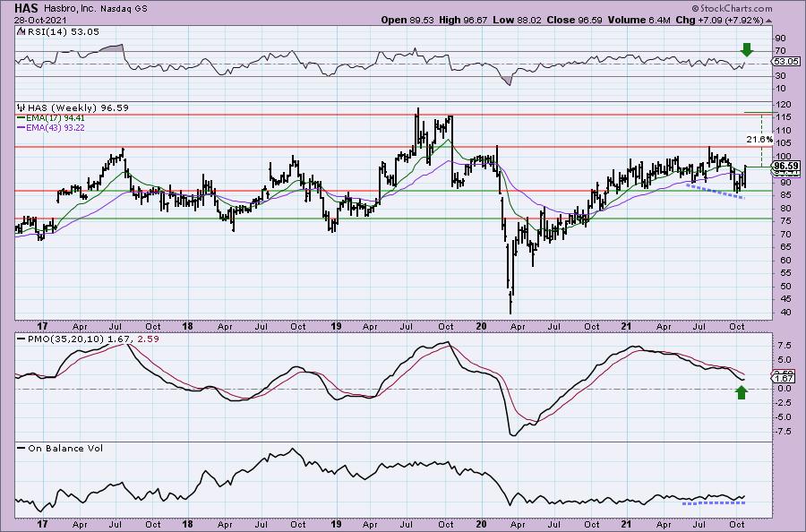Click the black line swatch before PMO legend

coord(21,339)
